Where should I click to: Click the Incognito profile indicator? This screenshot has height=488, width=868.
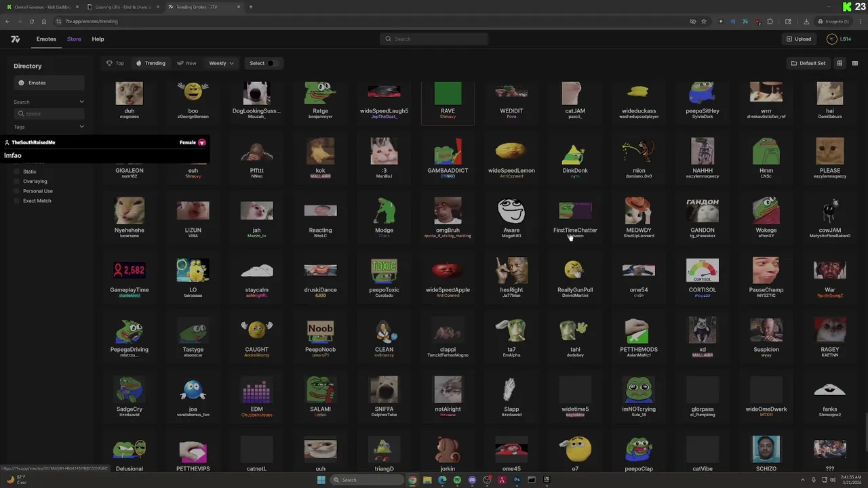pyautogui.click(x=834, y=21)
